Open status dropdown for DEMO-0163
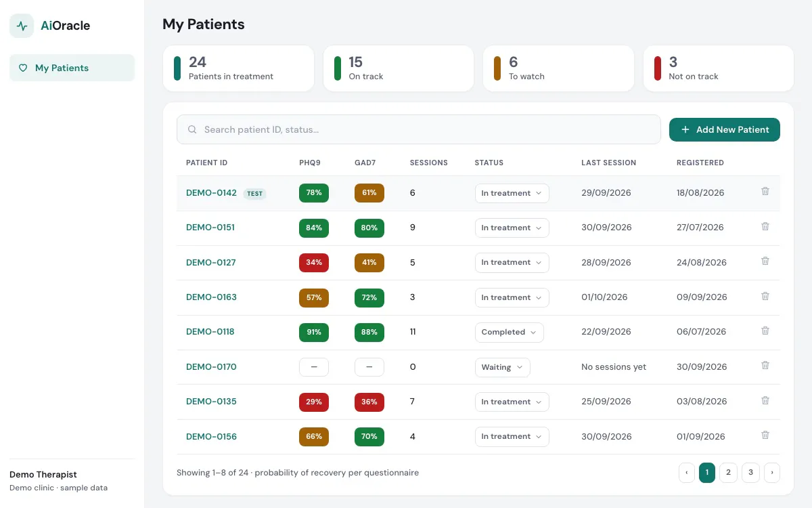Viewport: 812px width, 508px height. click(512, 297)
